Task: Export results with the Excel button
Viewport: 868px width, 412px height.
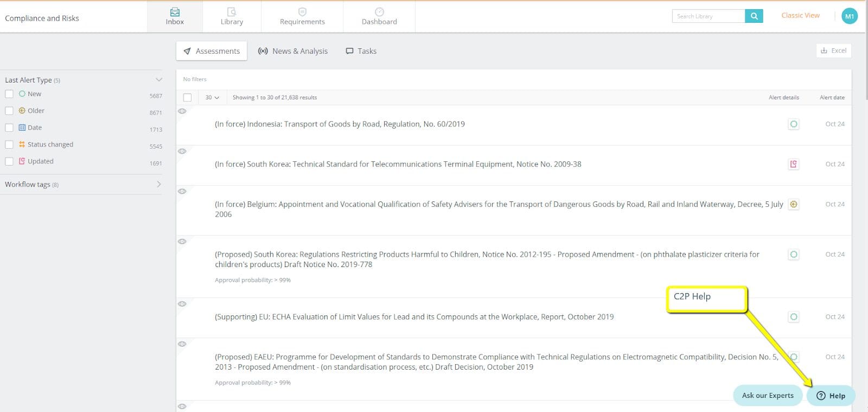Action: coord(833,50)
